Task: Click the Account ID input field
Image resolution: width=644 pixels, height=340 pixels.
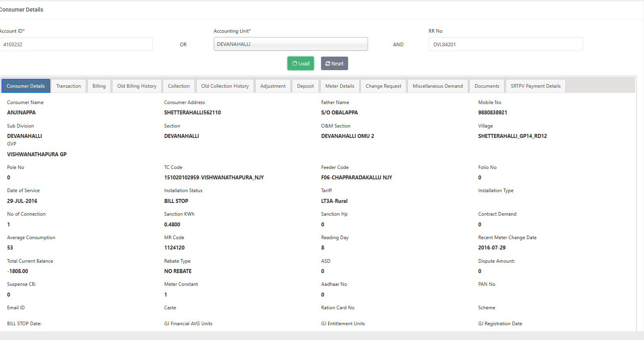Action: pyautogui.click(x=76, y=44)
